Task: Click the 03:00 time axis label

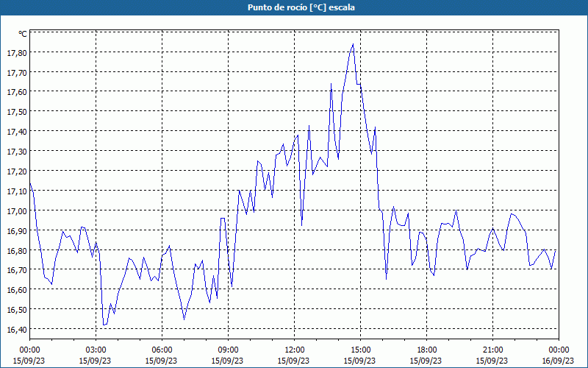Action: coord(96,350)
